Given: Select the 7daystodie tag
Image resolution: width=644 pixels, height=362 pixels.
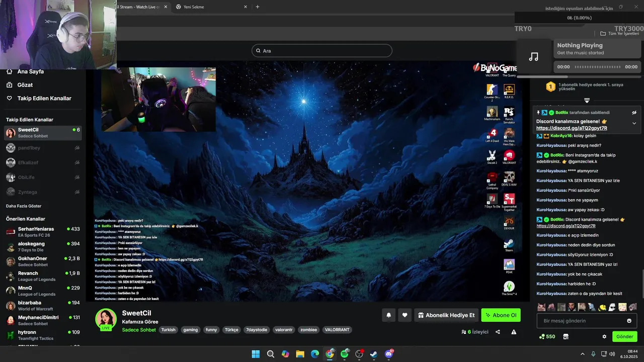Looking at the screenshot, I should (257, 330).
